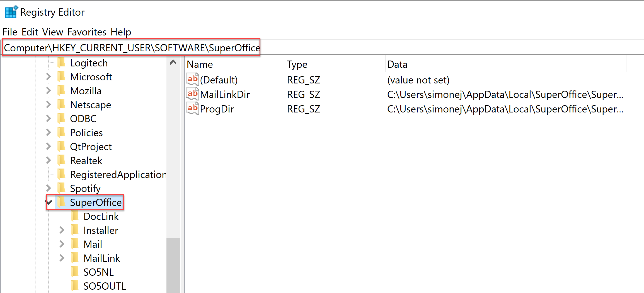Click the registry path address bar
The width and height of the screenshot is (644, 293).
point(418,48)
